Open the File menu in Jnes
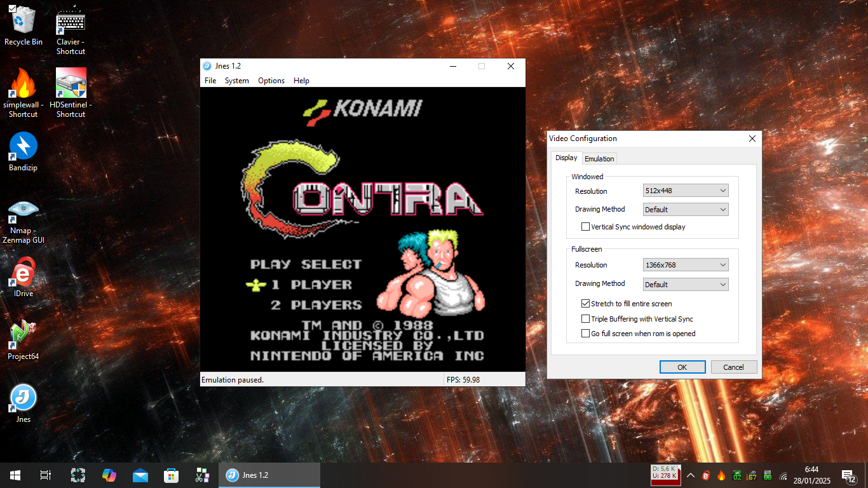868x488 pixels. (210, 81)
